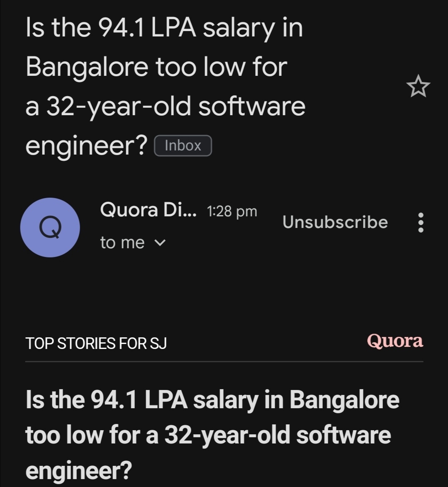This screenshot has width=448, height=487.
Task: Click the "to me" recipient text
Action: click(x=122, y=242)
